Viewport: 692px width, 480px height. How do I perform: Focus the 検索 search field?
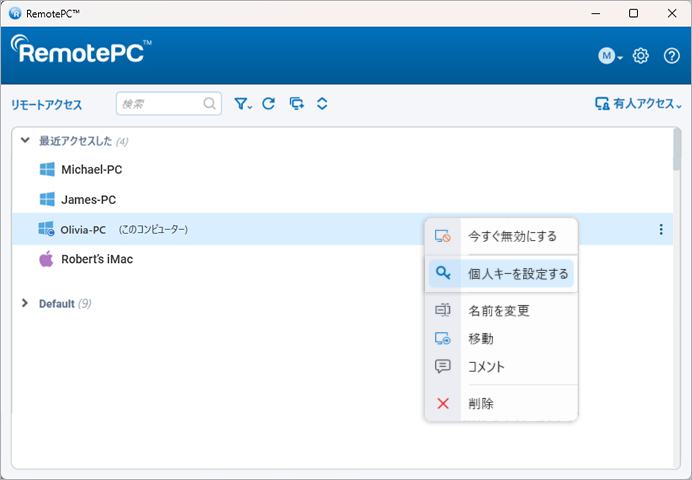[169, 104]
